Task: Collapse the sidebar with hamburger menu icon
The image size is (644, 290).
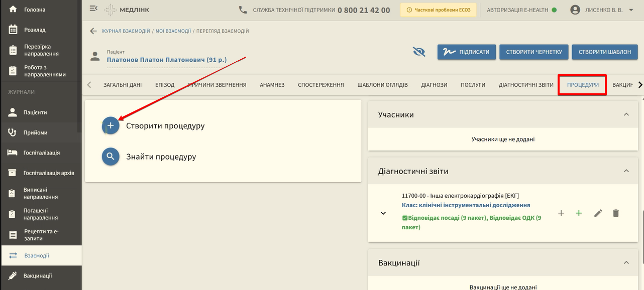Action: [x=93, y=9]
